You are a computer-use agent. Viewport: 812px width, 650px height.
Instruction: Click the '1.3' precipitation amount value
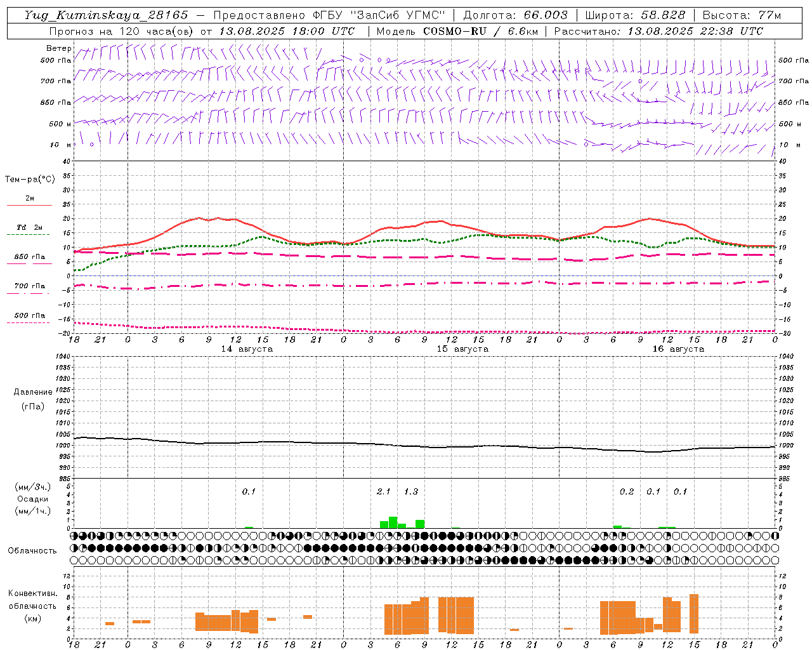coord(411,491)
